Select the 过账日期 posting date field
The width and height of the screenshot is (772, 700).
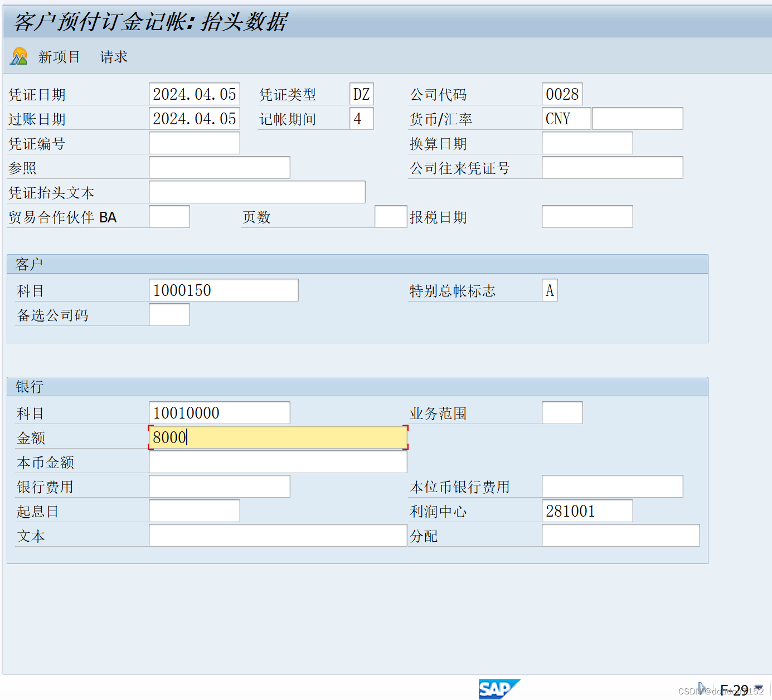[x=194, y=118]
